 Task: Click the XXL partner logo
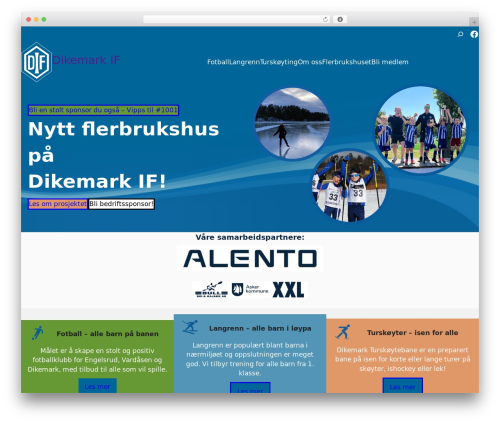click(289, 290)
